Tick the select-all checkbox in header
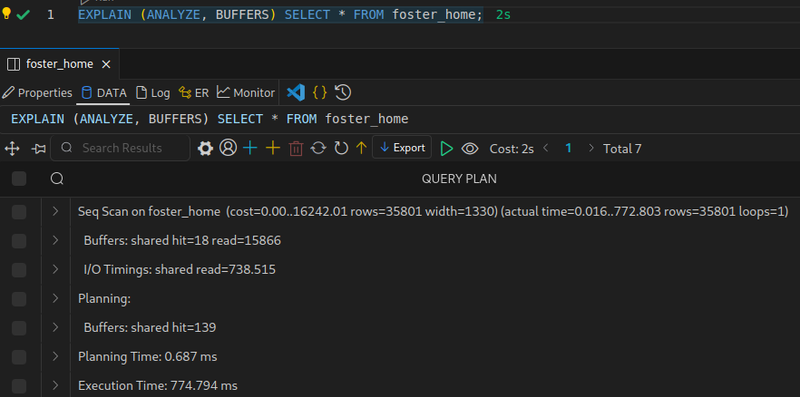Image resolution: width=800 pixels, height=397 pixels. click(19, 179)
